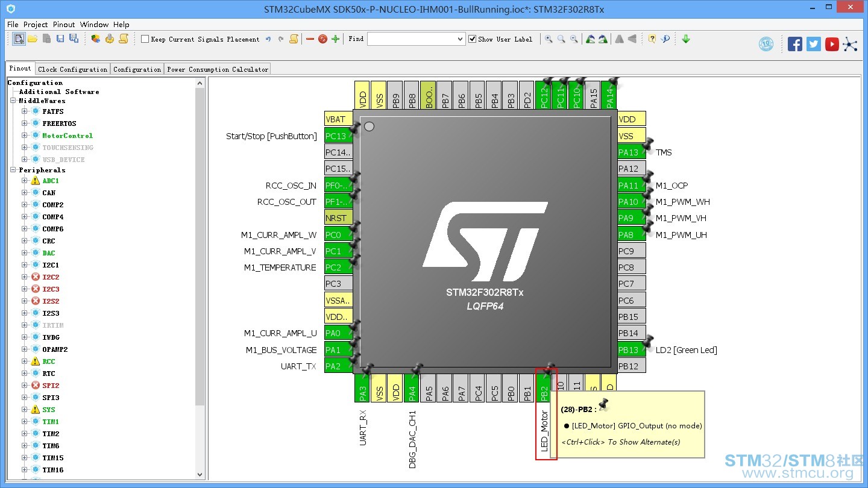The image size is (868, 488).
Task: Open the Find dropdown arrow
Action: (460, 39)
